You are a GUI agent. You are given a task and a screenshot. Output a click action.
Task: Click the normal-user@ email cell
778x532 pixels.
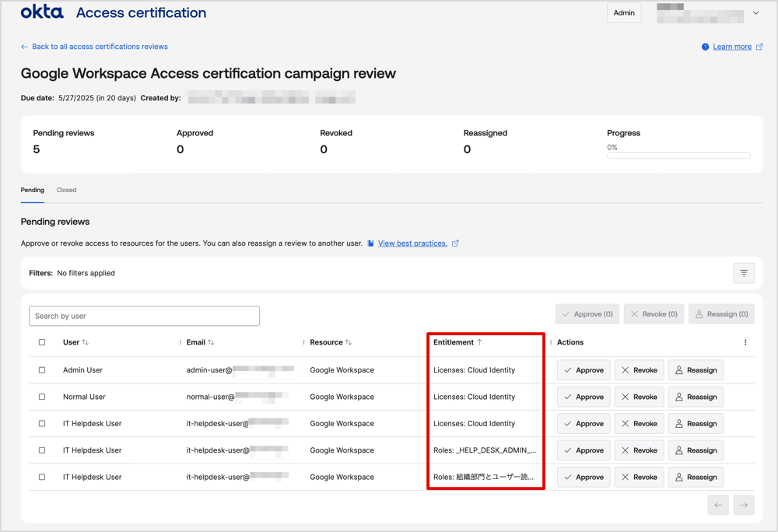pos(237,397)
